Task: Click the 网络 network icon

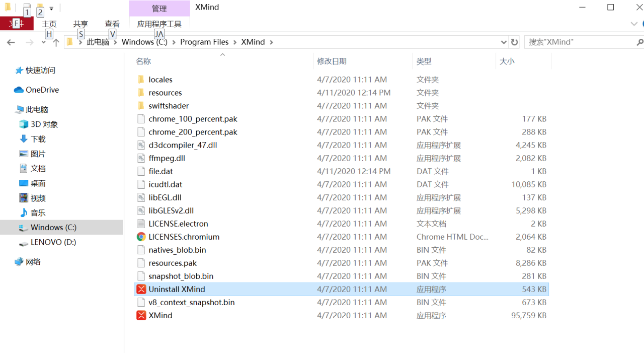Action: click(x=19, y=261)
